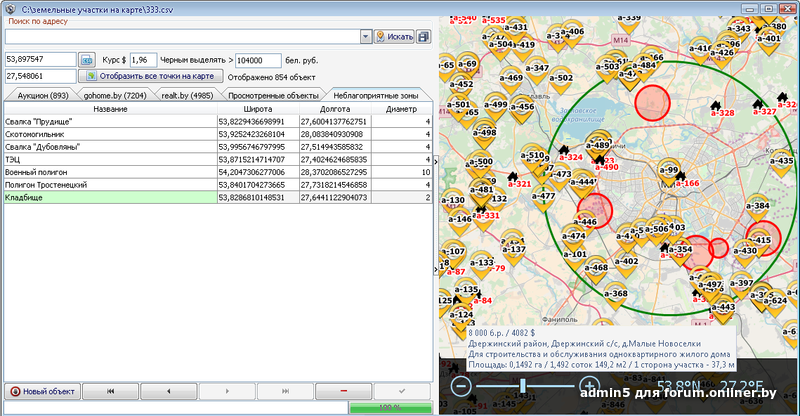The width and height of the screenshot is (800, 416).
Task: Go to the previous record in navigator
Action: pyautogui.click(x=167, y=390)
